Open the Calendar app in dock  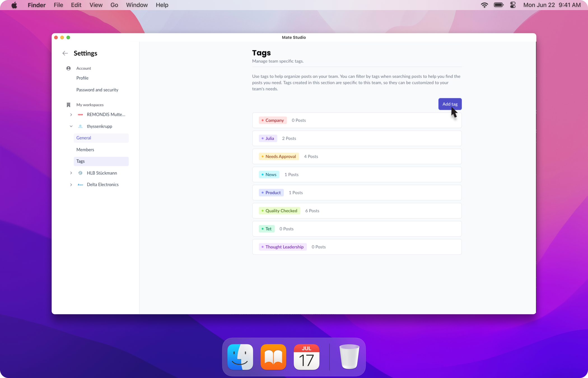pos(306,357)
